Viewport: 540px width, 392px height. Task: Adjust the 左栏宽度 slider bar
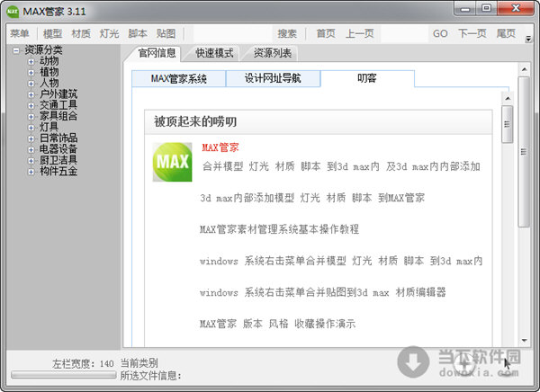[x=63, y=375]
